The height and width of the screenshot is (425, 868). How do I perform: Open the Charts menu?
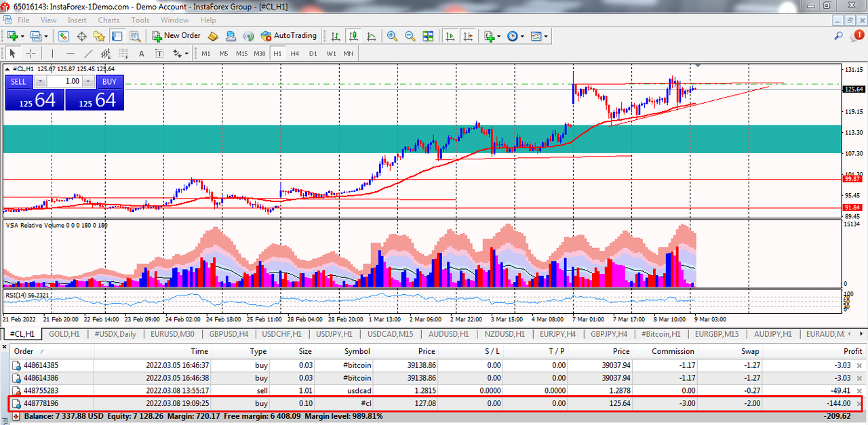point(108,20)
